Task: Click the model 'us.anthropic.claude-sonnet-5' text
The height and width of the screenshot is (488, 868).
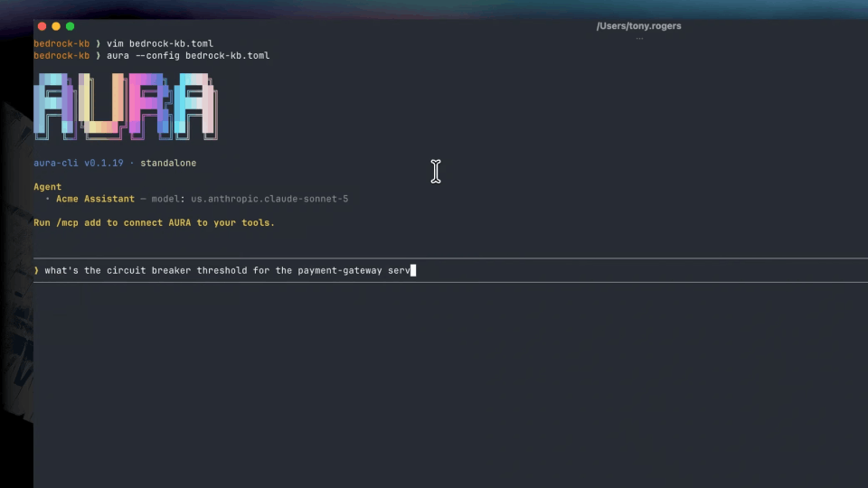Action: pyautogui.click(x=269, y=199)
